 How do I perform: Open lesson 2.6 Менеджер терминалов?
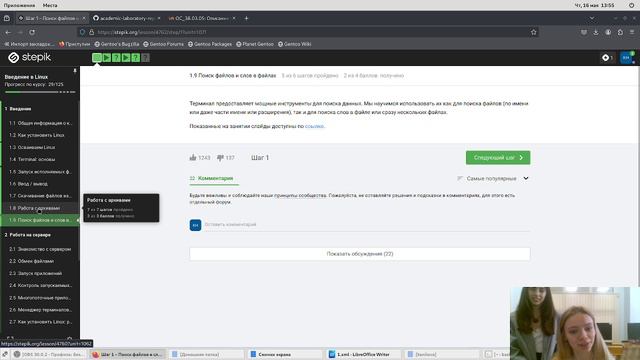40,310
